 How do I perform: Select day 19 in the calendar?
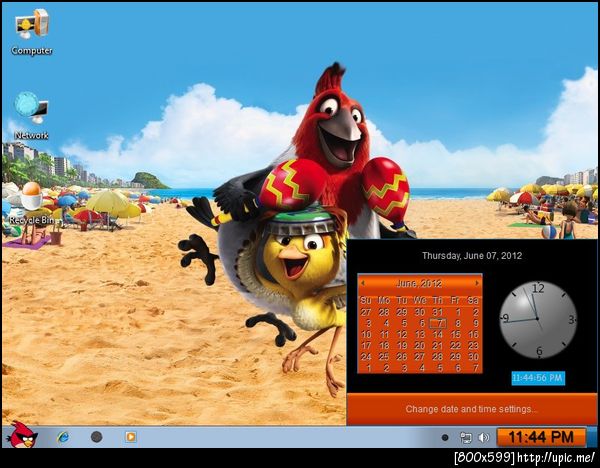tap(401, 346)
